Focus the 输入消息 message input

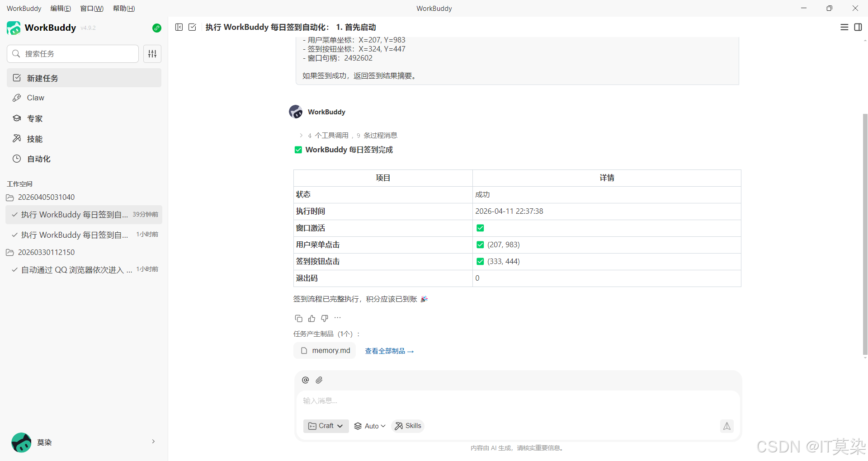(x=518, y=401)
